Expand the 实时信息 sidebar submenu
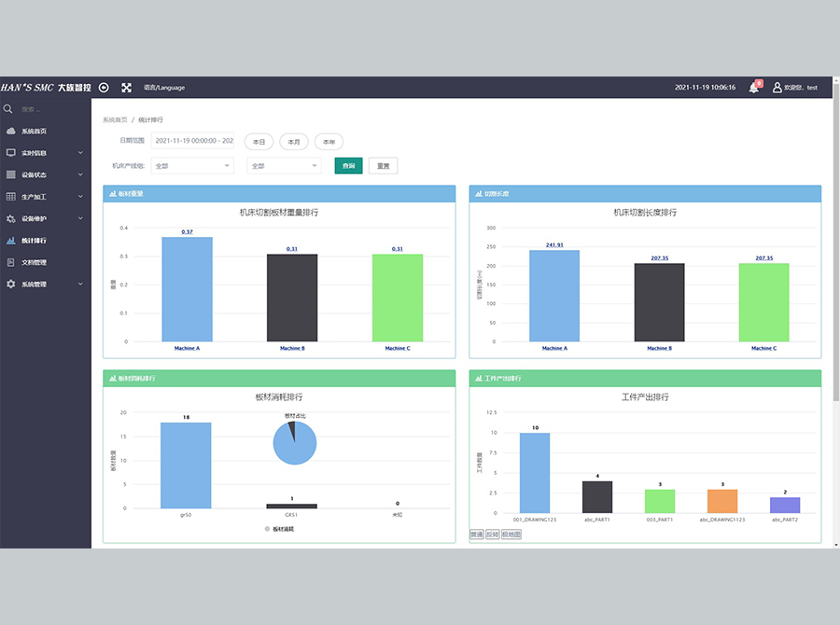Viewport: 840px width, 625px height. (45, 153)
